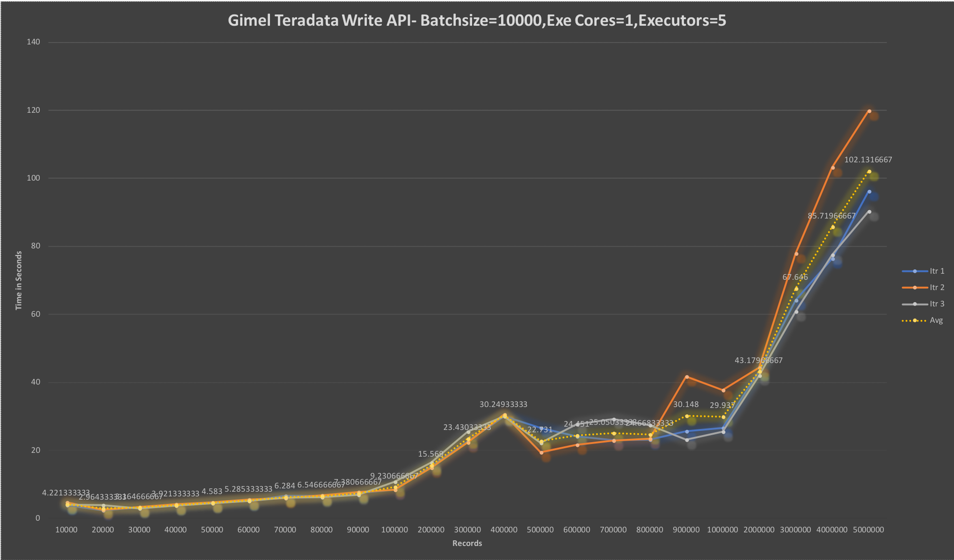Select the Itr 2 orange peak point at 5000000

(869, 111)
